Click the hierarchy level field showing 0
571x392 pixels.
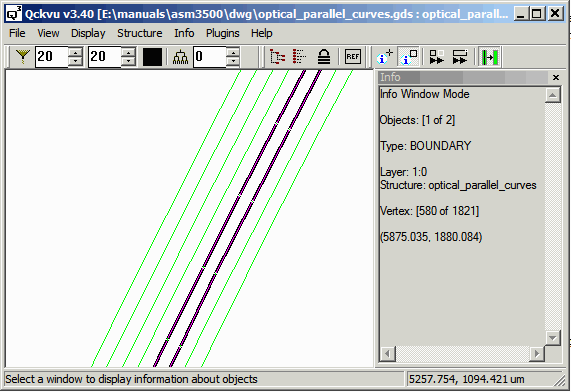[x=210, y=57]
